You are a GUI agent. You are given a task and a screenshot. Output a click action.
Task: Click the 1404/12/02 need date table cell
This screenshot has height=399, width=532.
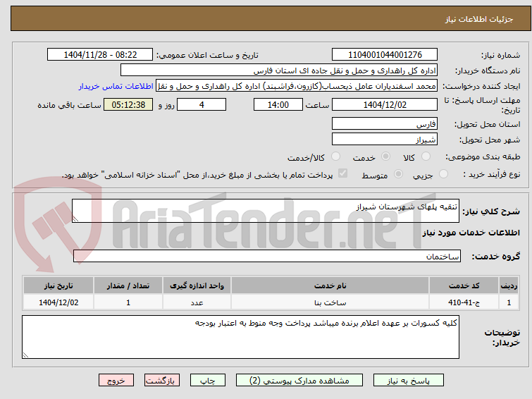[x=58, y=302]
